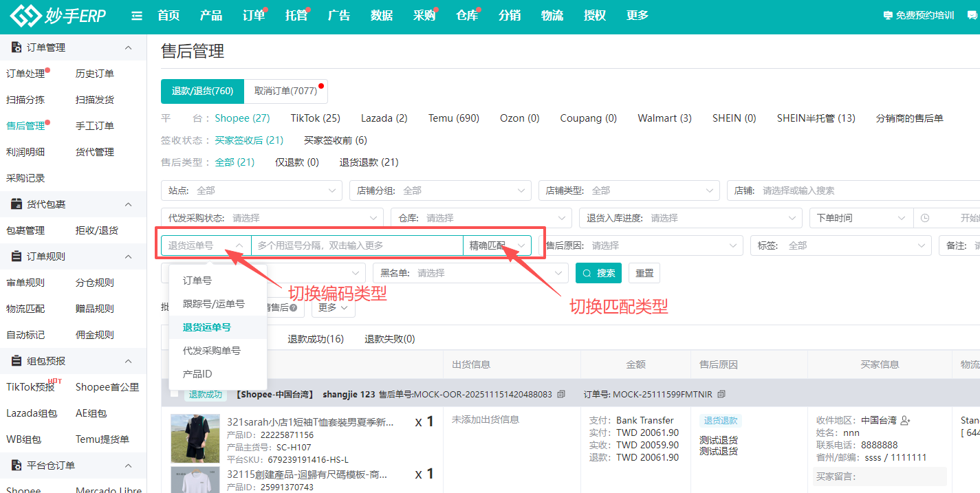This screenshot has height=493, width=980.
Task: Click the 免费预约培训 chat icon
Action: (888, 16)
